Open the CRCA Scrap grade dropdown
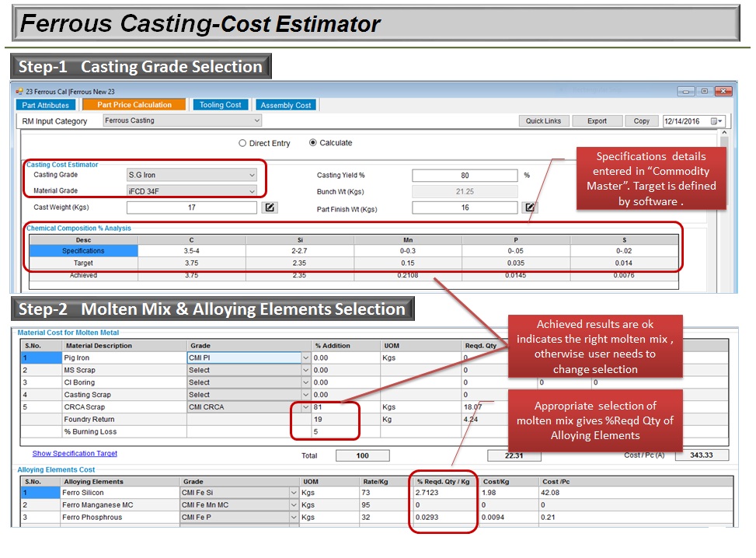The image size is (756, 558). [305, 407]
